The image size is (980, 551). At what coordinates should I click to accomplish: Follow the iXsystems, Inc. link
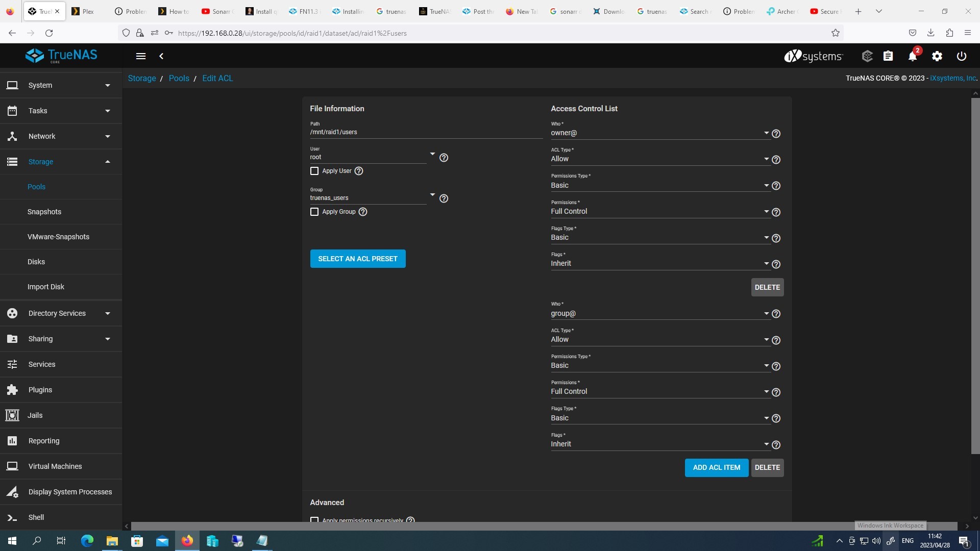point(953,78)
